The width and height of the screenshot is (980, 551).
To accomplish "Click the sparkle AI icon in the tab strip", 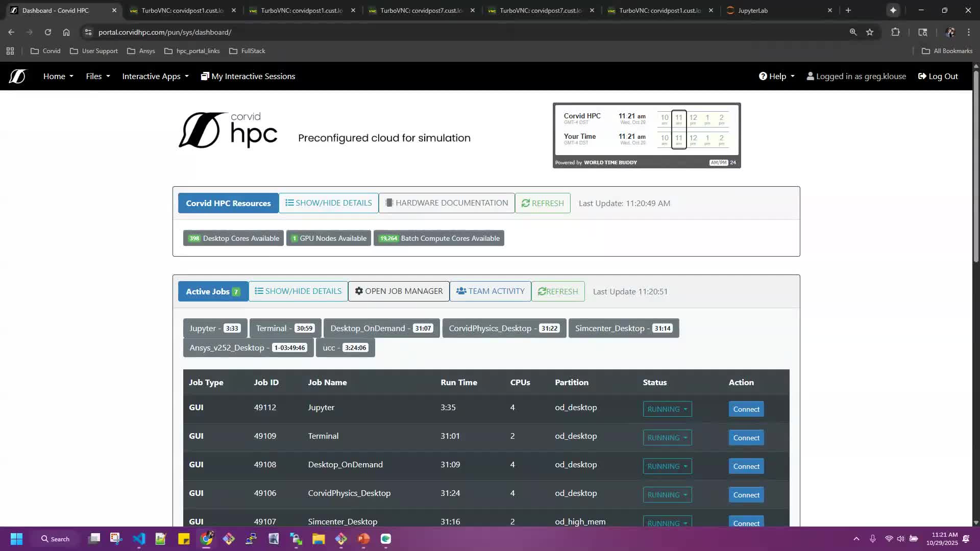I will point(893,10).
